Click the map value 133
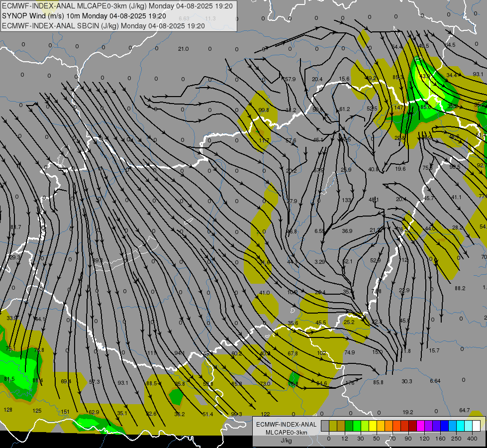This screenshot has width=487, height=448. point(346,200)
